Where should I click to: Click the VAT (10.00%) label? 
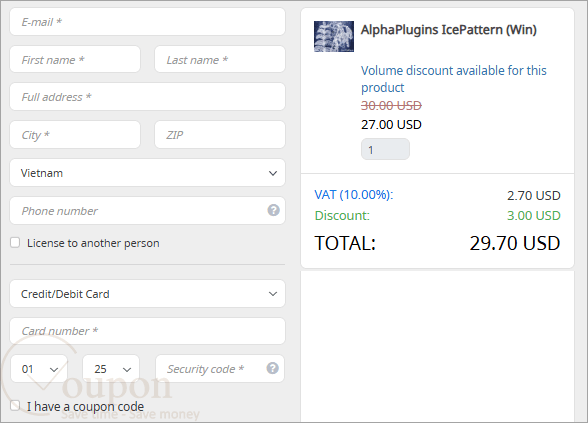coord(354,195)
